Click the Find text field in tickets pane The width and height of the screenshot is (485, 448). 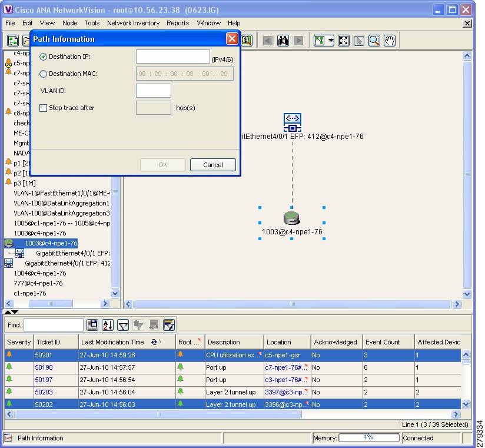pos(54,325)
